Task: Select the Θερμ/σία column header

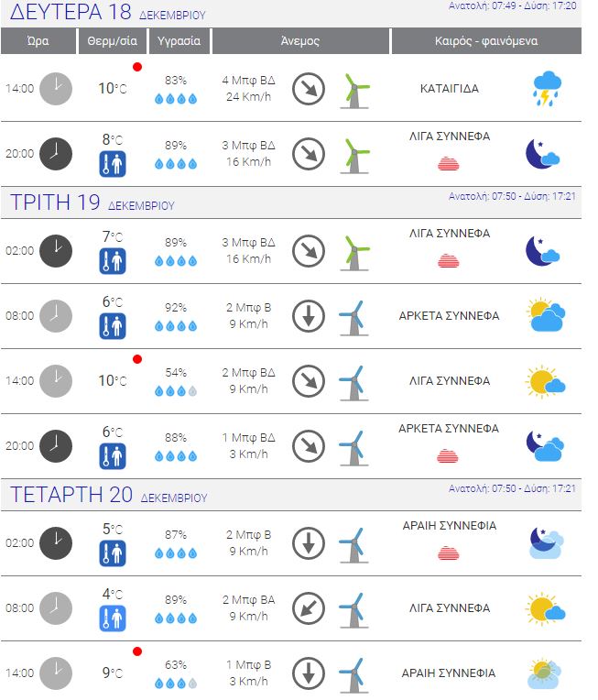Action: coord(113,40)
